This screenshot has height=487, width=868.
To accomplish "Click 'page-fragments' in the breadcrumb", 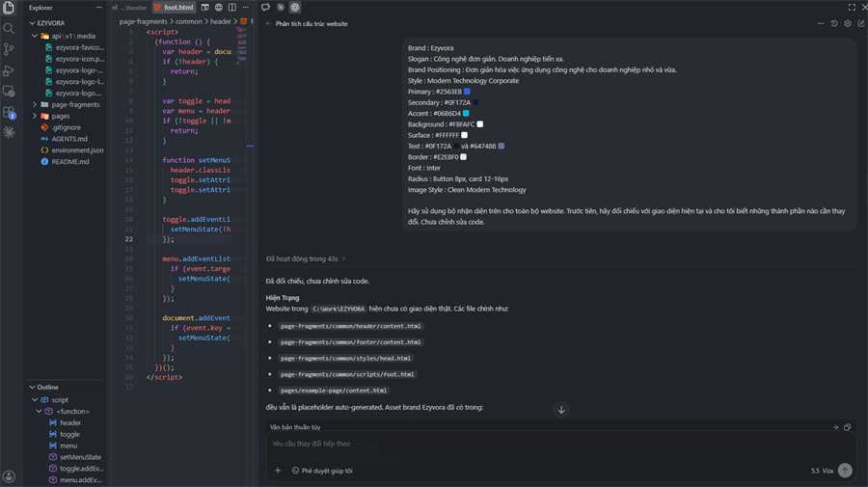I will pyautogui.click(x=144, y=21).
